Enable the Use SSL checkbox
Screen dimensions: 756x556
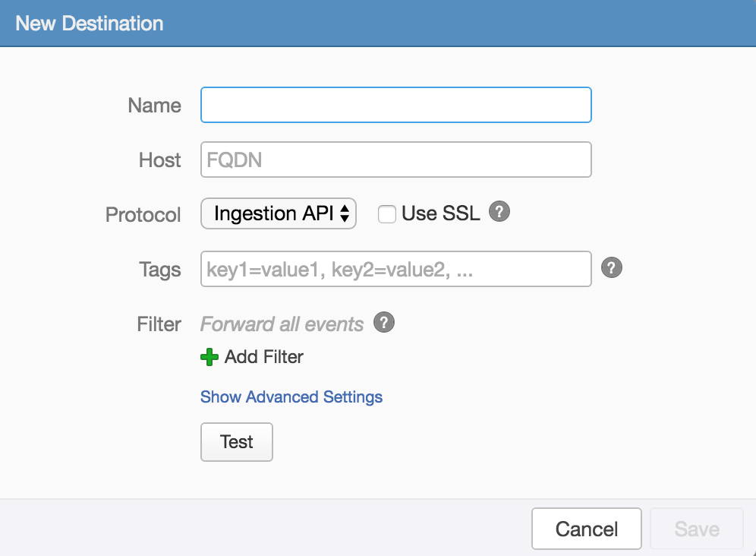coord(387,215)
